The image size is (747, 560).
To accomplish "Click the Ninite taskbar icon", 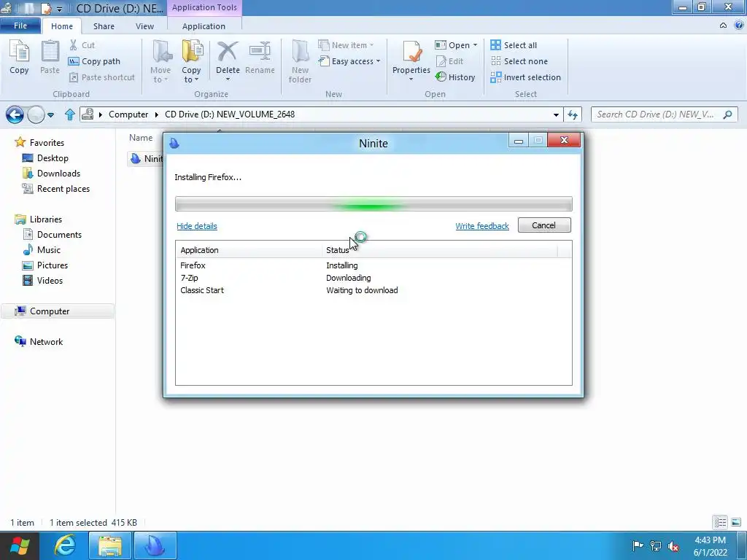I will [155, 545].
